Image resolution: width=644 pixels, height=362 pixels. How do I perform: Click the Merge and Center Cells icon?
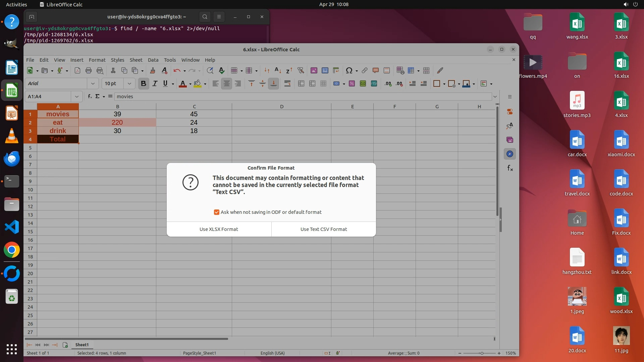(301, 84)
